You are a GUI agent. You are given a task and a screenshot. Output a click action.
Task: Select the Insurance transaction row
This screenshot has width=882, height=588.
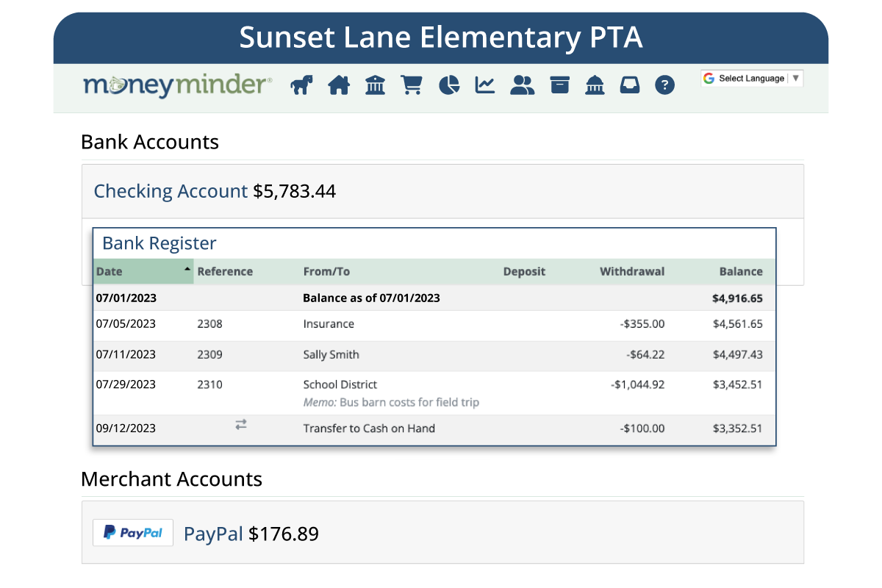click(329, 324)
